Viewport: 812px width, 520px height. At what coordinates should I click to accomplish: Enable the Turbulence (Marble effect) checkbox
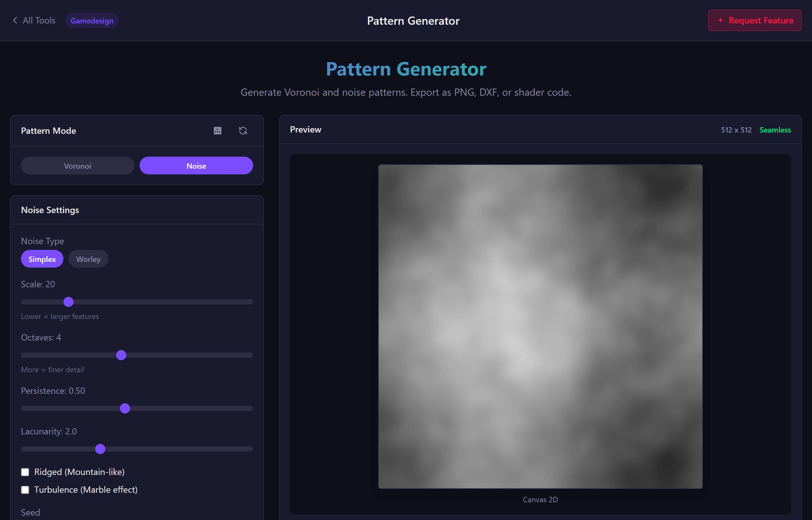[x=25, y=490]
